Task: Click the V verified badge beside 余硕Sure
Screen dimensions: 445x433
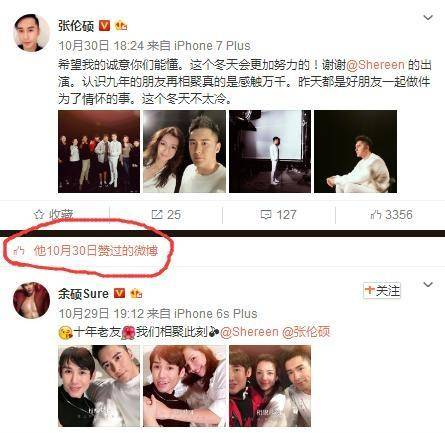Action: [119, 293]
